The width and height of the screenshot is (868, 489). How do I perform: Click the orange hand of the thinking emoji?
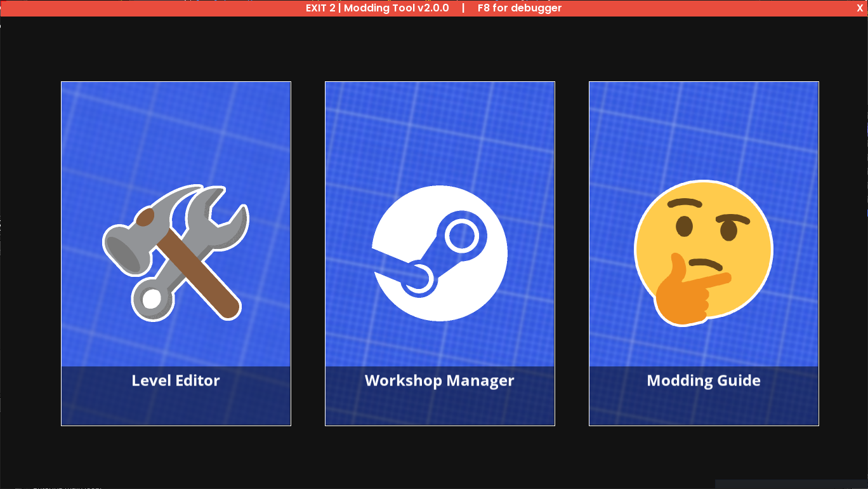point(682,292)
